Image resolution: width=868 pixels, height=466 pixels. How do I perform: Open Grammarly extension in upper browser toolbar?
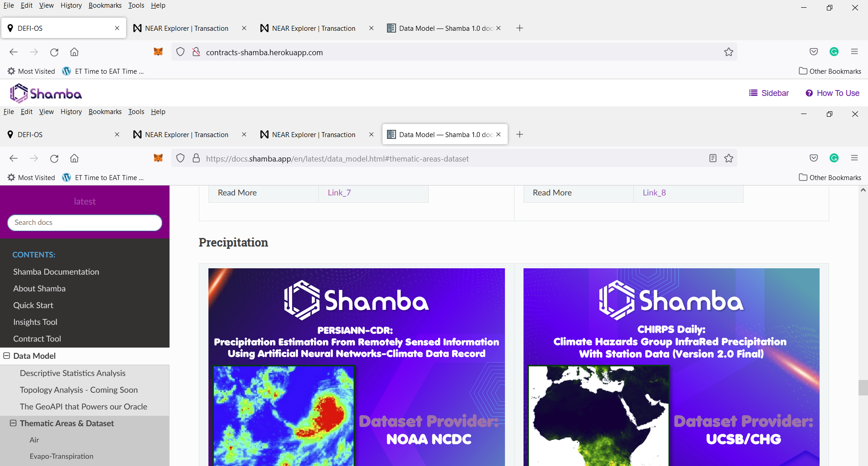point(834,52)
